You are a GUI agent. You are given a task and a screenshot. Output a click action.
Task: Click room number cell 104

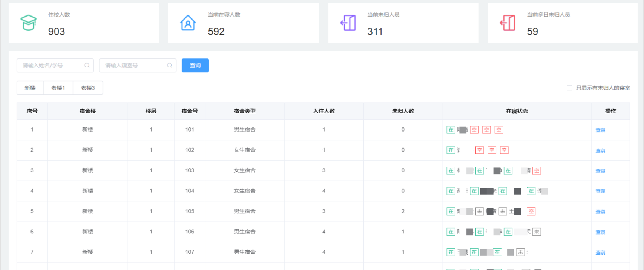190,191
